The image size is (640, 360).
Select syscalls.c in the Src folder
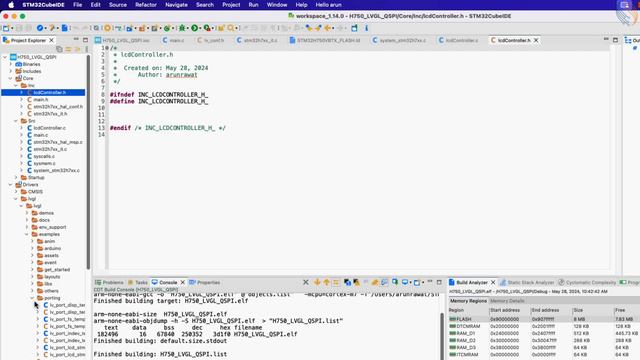point(44,156)
